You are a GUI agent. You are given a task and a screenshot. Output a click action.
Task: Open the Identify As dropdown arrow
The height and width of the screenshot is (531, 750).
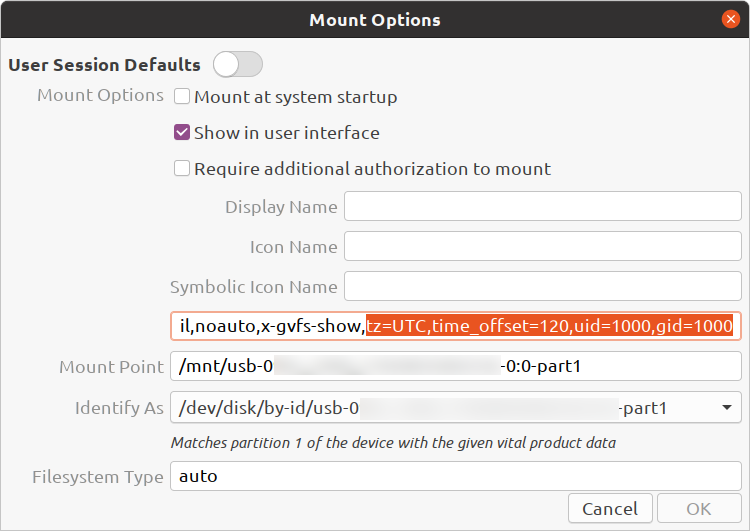727,408
